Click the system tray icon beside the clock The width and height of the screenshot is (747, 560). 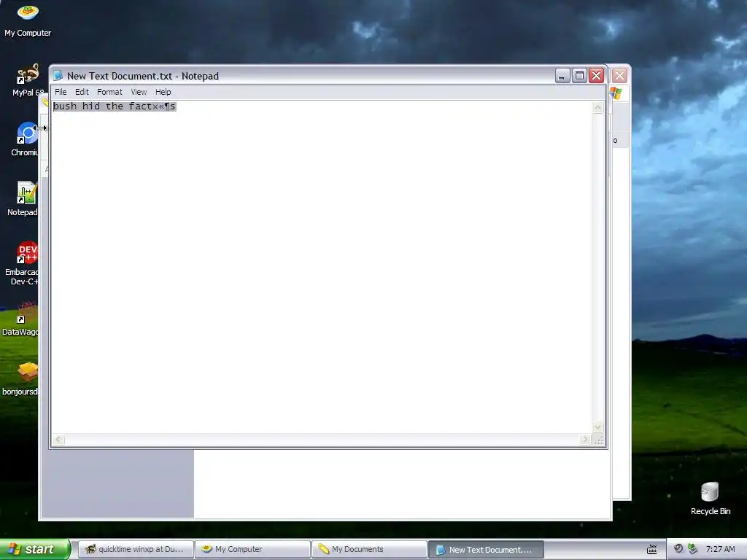pos(692,548)
